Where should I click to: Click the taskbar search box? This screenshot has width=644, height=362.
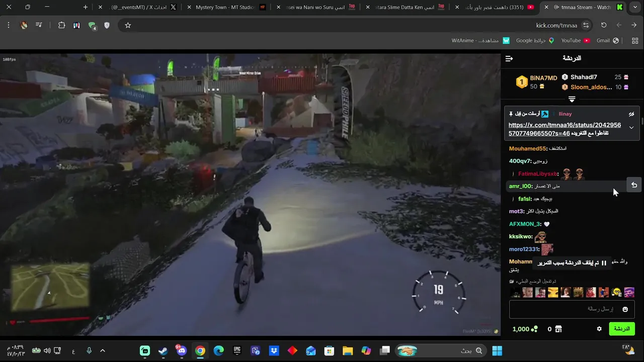pos(441,350)
